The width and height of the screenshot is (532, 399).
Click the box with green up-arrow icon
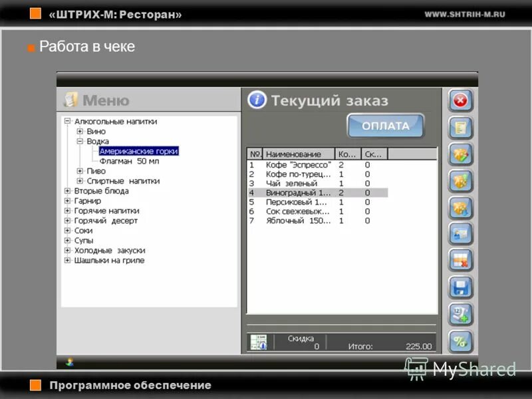point(460,181)
